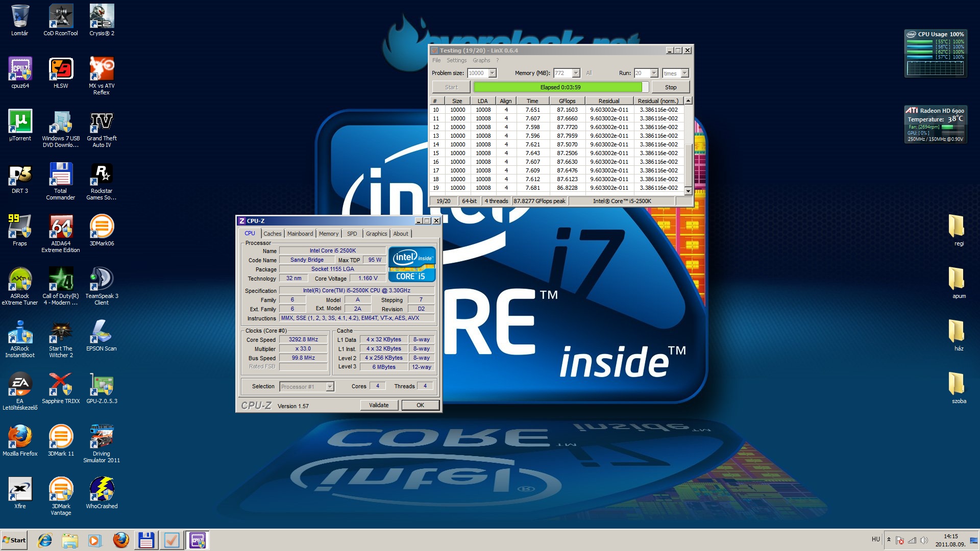The height and width of the screenshot is (551, 980).
Task: Show hidden system tray icons
Action: tap(889, 540)
